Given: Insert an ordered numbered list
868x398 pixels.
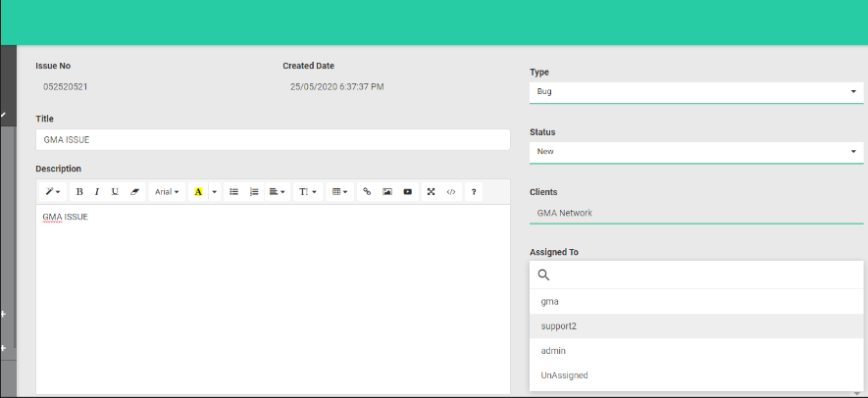Looking at the screenshot, I should click(253, 192).
